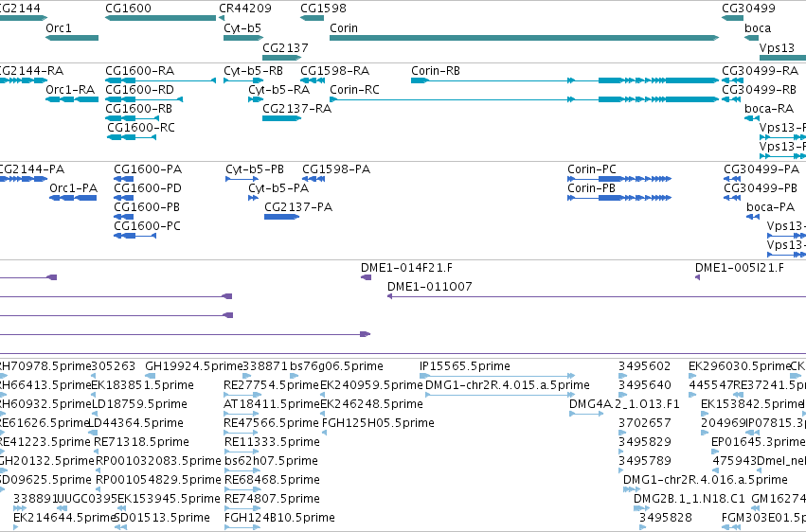The height and width of the screenshot is (532, 806).
Task: Select the CG1598 gene label
Action: click(x=323, y=9)
